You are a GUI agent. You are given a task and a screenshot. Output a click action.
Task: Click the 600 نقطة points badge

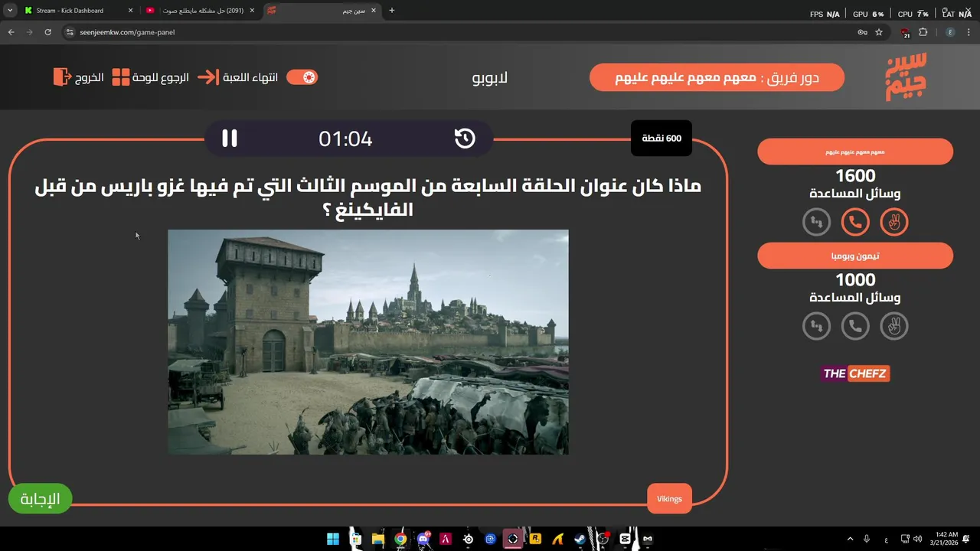tap(661, 139)
